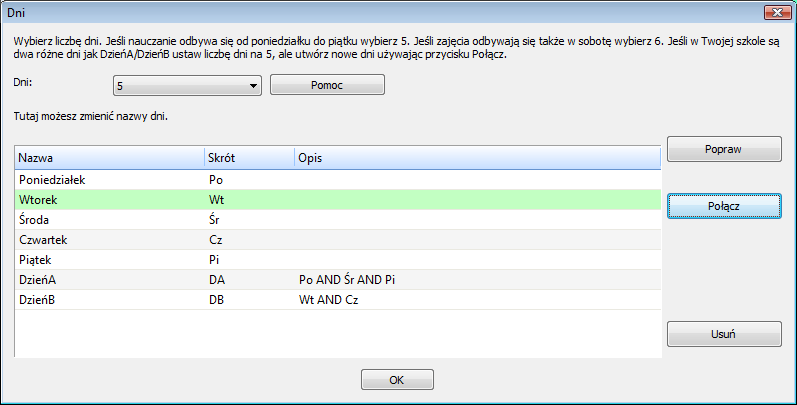Click the DA abbreviation cell
Image resolution: width=797 pixels, height=405 pixels.
click(x=217, y=280)
